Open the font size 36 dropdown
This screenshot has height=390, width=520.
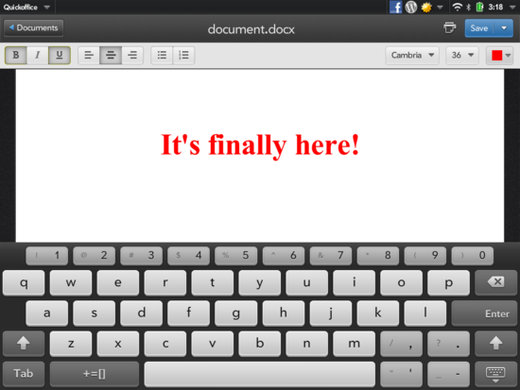[x=462, y=55]
